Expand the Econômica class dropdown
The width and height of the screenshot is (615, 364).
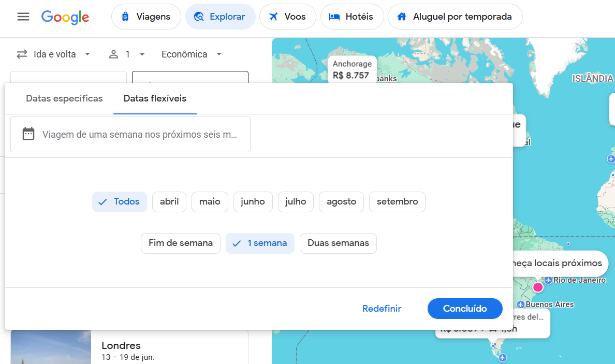[x=192, y=54]
